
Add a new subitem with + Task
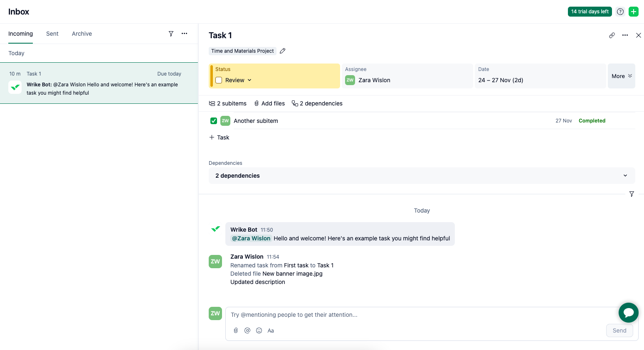(219, 137)
